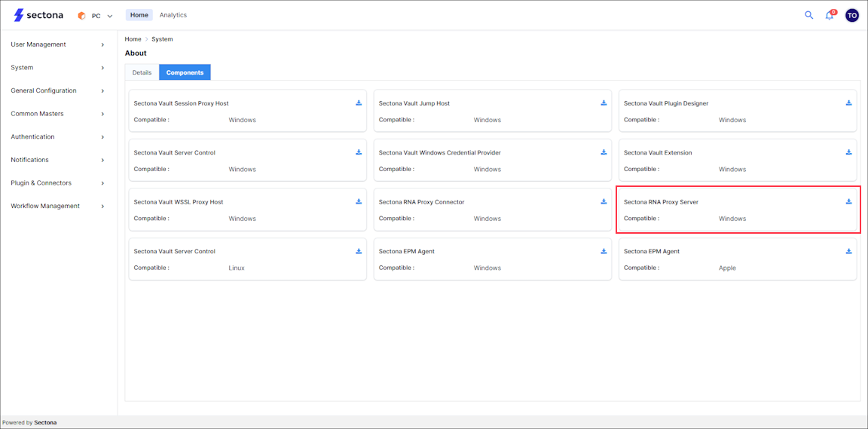Click Sectona Vault Plugin Designer title
Viewport: 868px width, 429px height.
(666, 103)
